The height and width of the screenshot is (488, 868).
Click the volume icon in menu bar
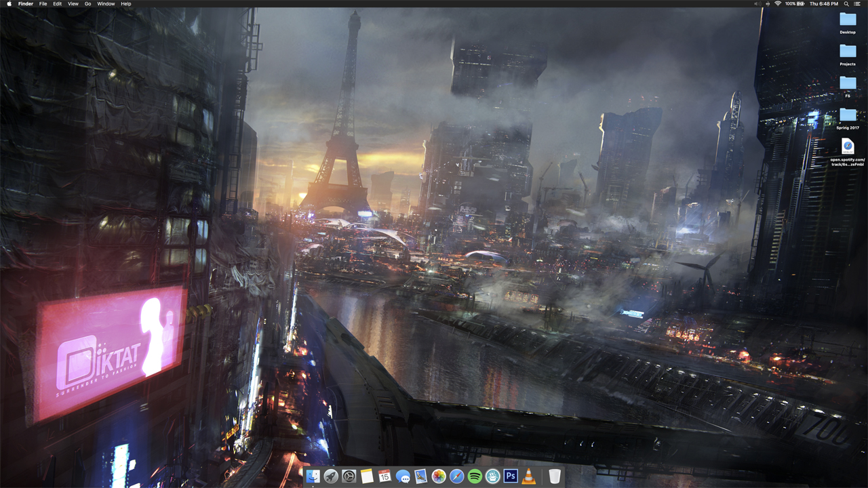click(757, 3)
